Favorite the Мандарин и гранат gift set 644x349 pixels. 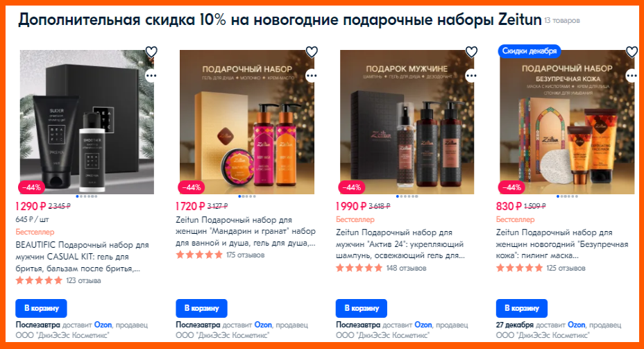click(312, 52)
